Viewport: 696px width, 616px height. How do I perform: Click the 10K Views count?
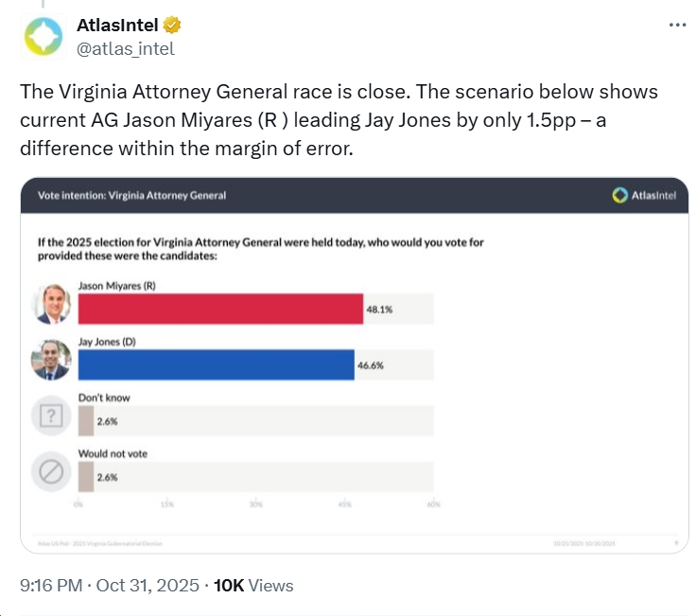[x=253, y=586]
